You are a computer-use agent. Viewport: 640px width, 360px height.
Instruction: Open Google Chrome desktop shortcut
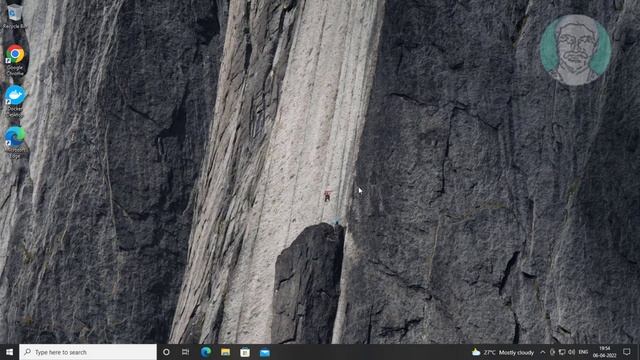[x=15, y=60]
